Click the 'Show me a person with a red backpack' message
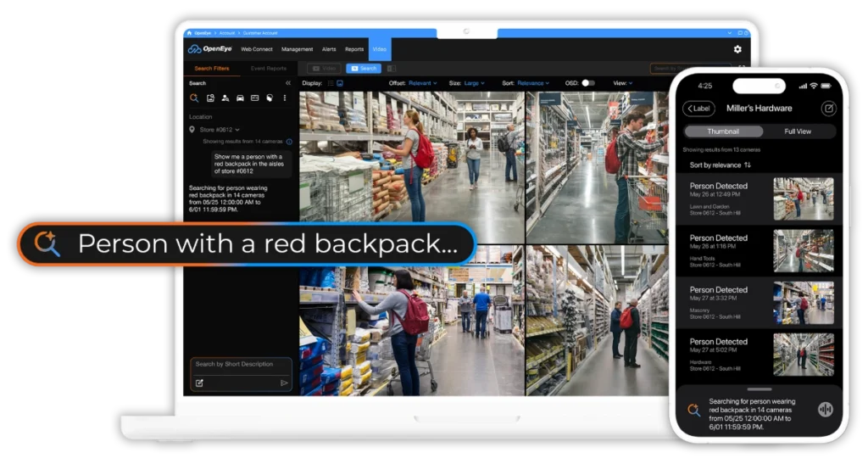 click(249, 164)
